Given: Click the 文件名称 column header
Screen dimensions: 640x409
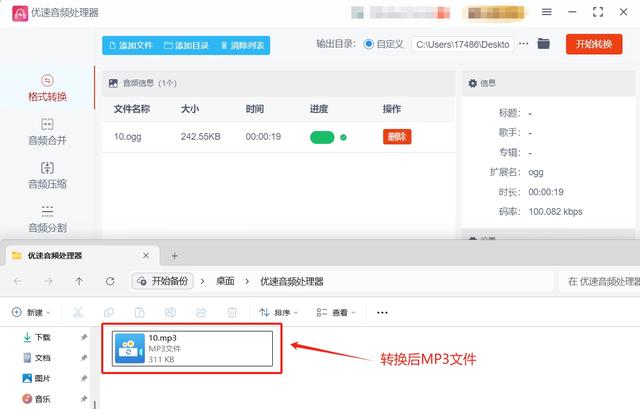Looking at the screenshot, I should pyautogui.click(x=131, y=109).
